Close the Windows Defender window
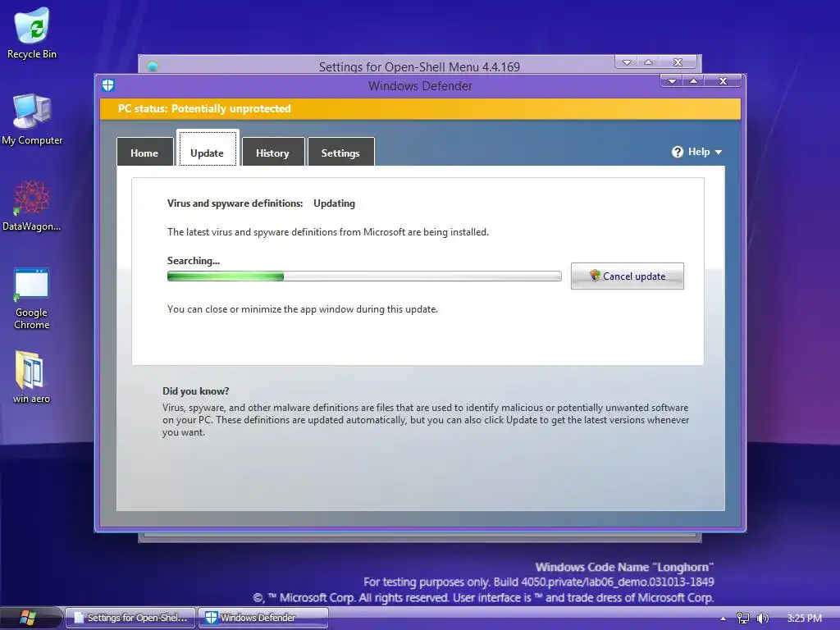Image resolution: width=840 pixels, height=630 pixels. 723,81
